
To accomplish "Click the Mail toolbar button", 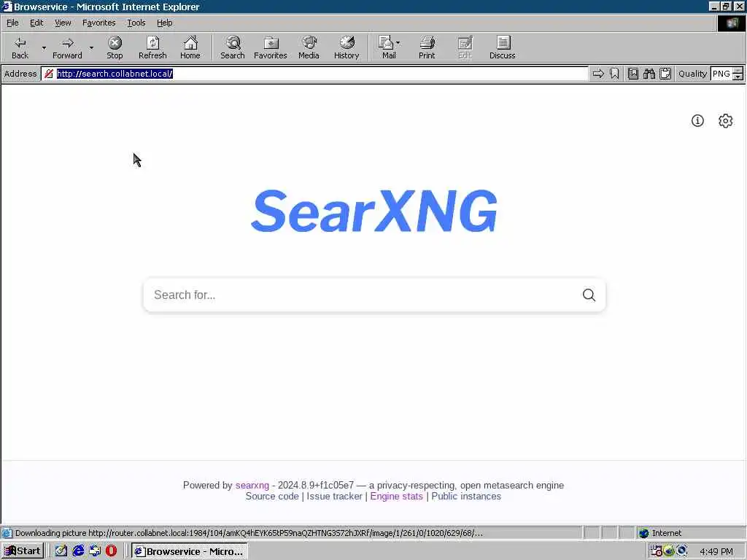I will 387,47.
